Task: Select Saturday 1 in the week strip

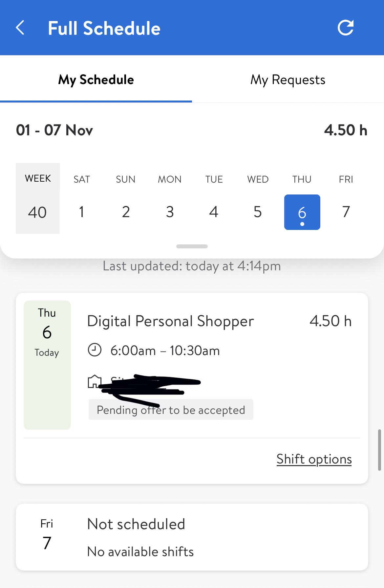Action: coord(81,212)
